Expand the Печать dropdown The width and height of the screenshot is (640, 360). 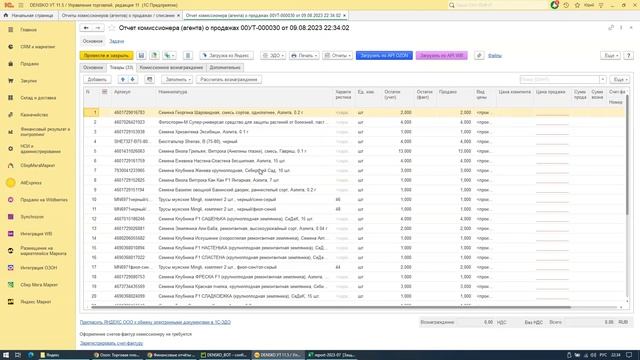click(x=304, y=56)
